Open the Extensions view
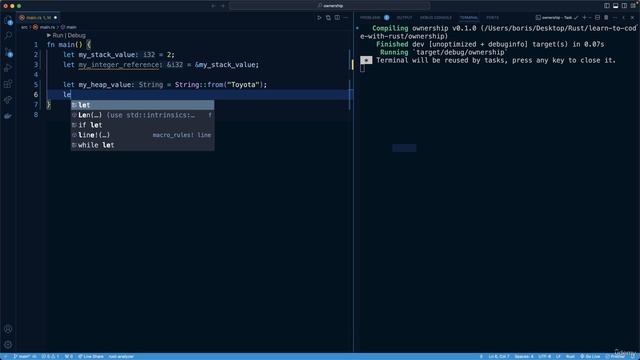 (x=8, y=84)
